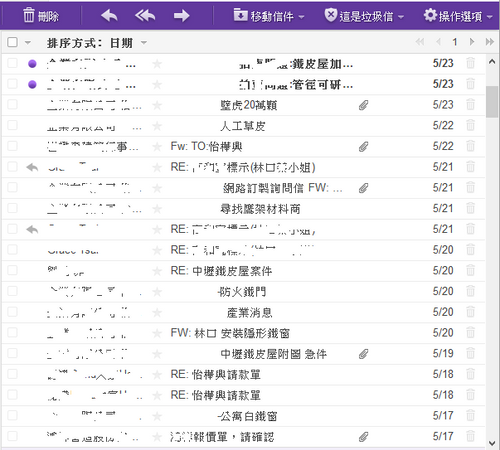The height and width of the screenshot is (450, 500).
Task: Open the 這是垃圾信 spam dropdown
Action: click(x=364, y=16)
